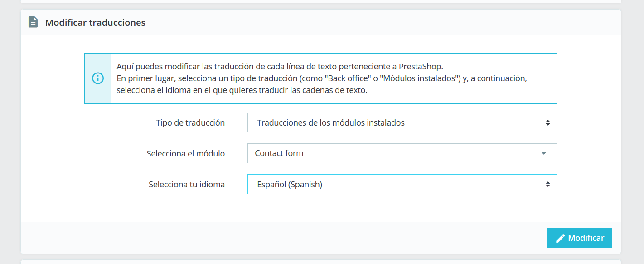The width and height of the screenshot is (644, 264).
Task: Open the Tipo de traducción dropdown
Action: [x=402, y=122]
